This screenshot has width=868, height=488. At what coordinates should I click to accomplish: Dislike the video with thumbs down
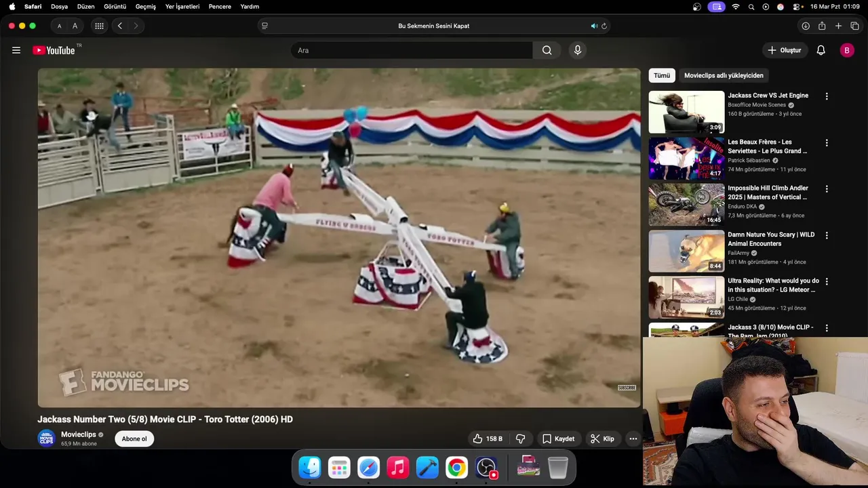520,439
